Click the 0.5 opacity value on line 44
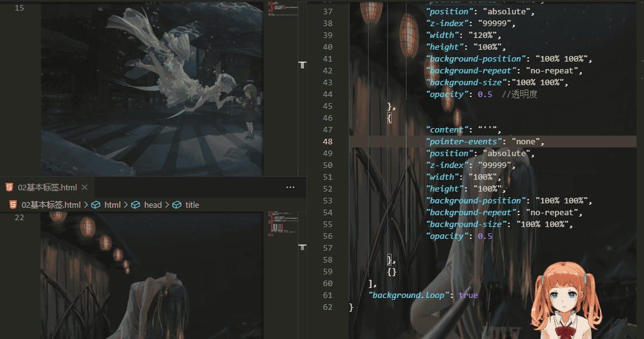This screenshot has width=644, height=339. 485,95
